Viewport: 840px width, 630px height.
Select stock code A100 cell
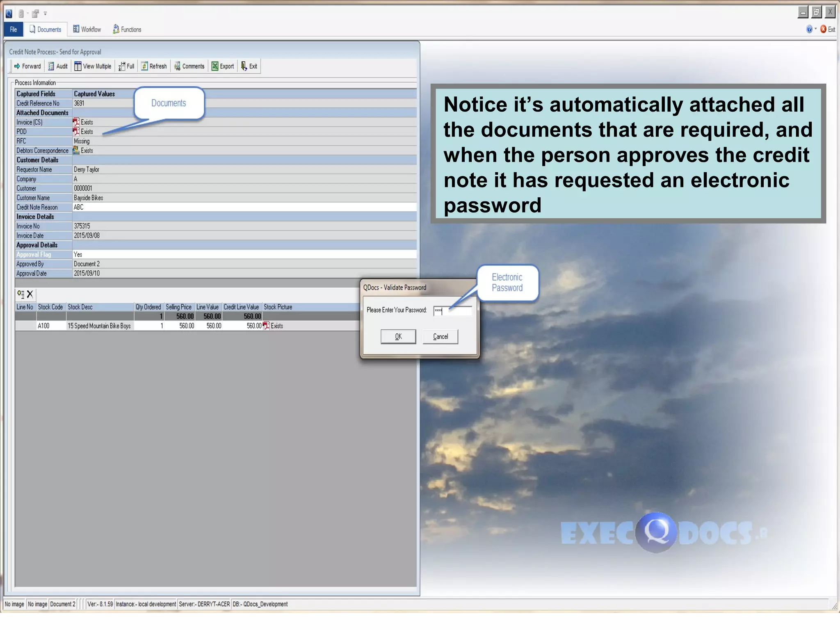click(x=51, y=326)
